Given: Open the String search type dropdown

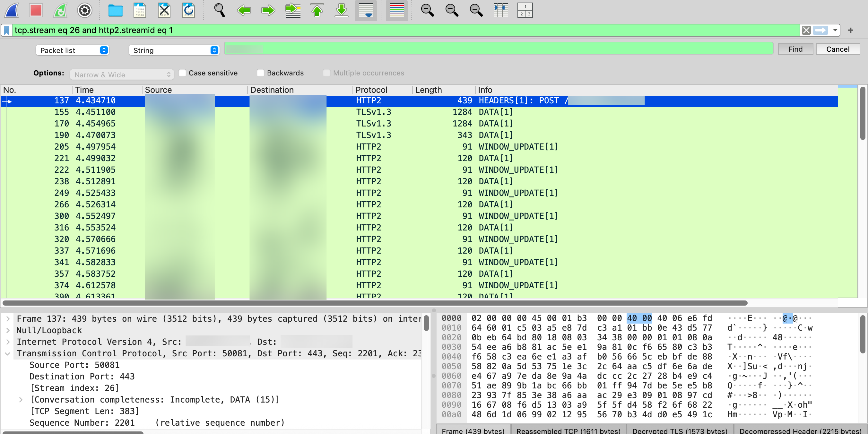Looking at the screenshot, I should point(174,50).
